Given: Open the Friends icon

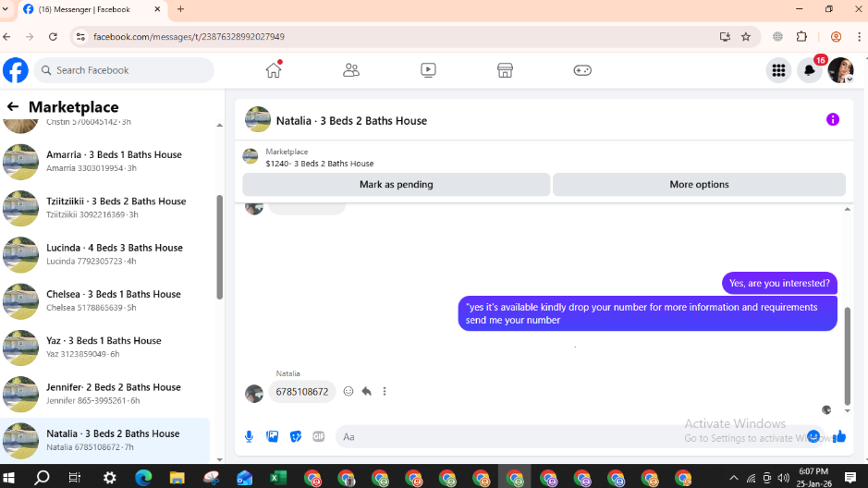Looking at the screenshot, I should tap(351, 70).
